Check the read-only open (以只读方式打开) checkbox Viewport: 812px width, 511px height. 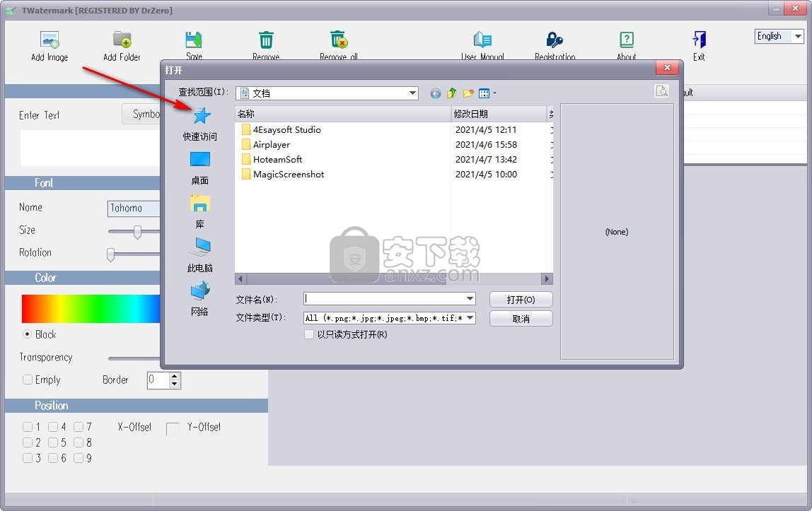tap(309, 334)
